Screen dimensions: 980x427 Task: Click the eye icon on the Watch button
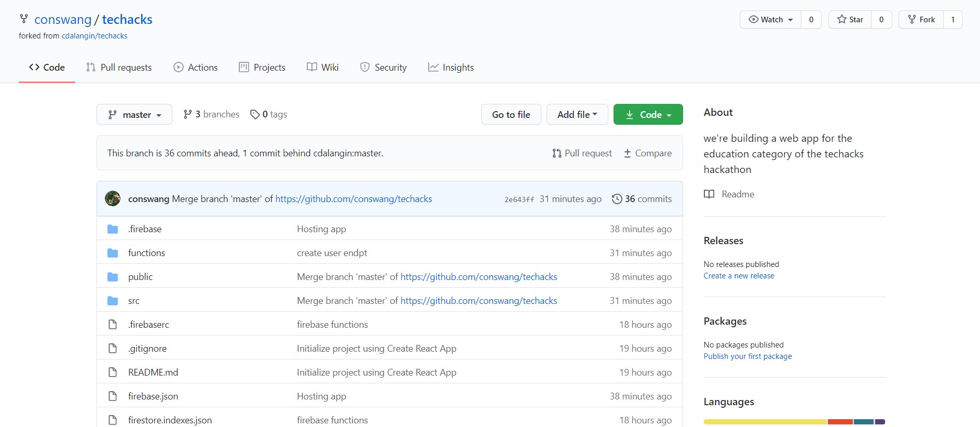[x=754, y=19]
